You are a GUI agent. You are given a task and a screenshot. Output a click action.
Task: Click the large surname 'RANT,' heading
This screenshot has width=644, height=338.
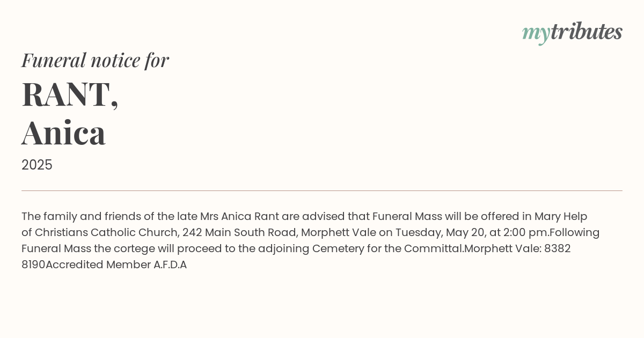[70, 94]
